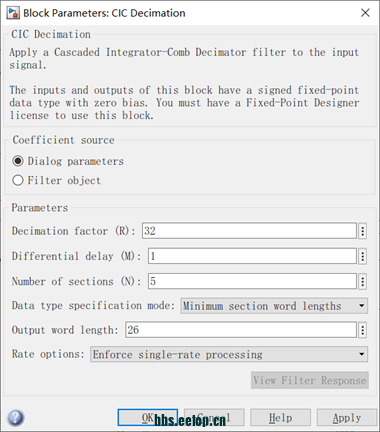This screenshot has width=380, height=432.
Task: Click the Differential delay input field
Action: point(252,256)
